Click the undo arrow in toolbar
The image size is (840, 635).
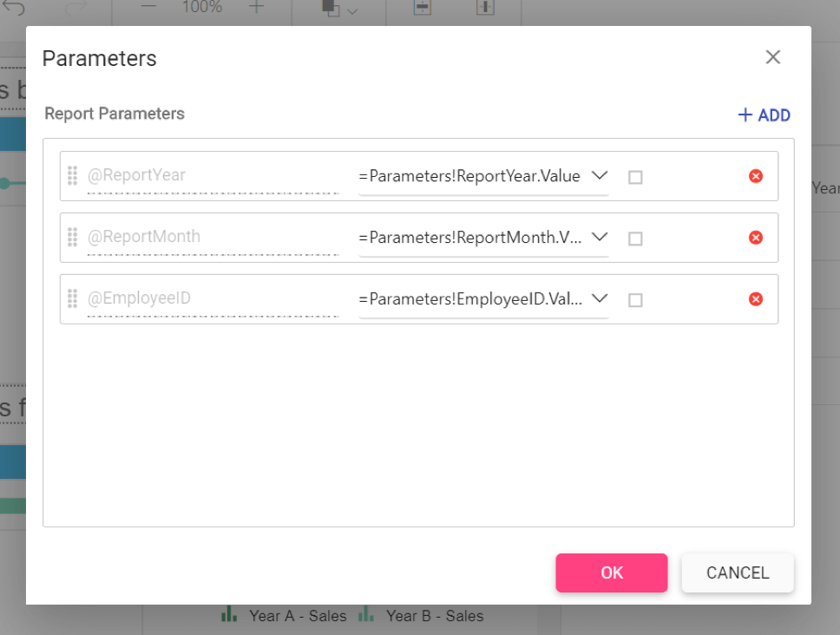pos(14,6)
